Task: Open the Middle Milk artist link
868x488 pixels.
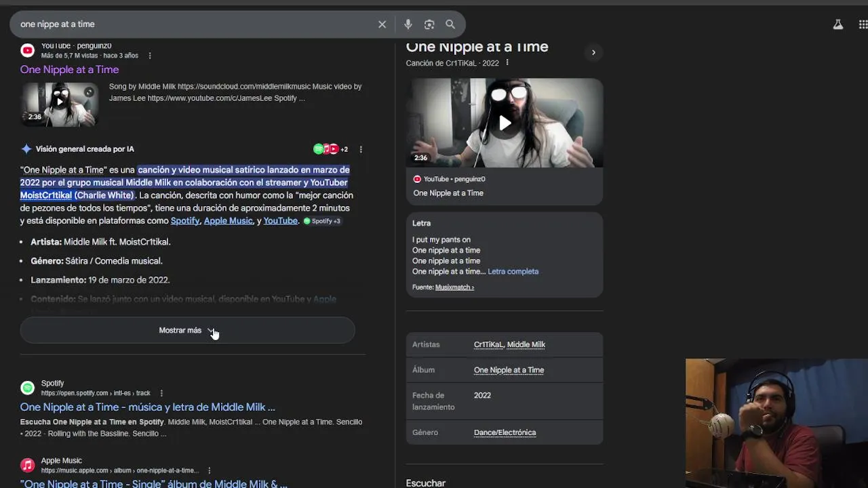Action: pyautogui.click(x=526, y=345)
